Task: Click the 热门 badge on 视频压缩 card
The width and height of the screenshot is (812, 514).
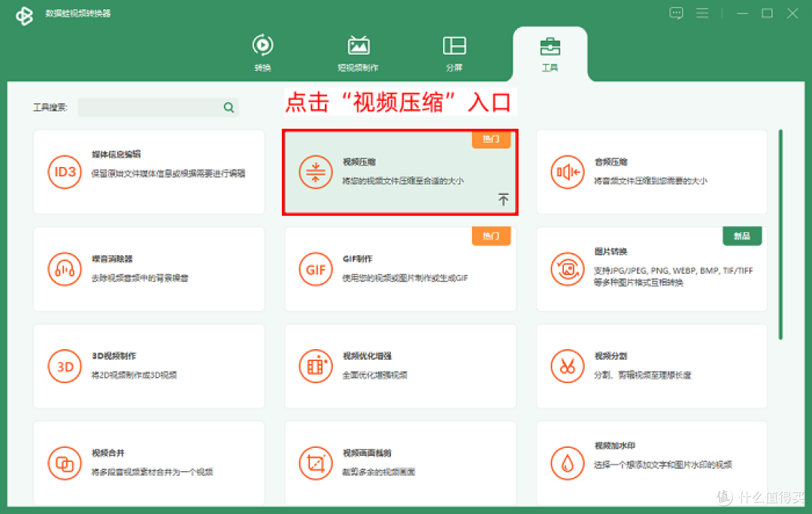Action: point(491,139)
